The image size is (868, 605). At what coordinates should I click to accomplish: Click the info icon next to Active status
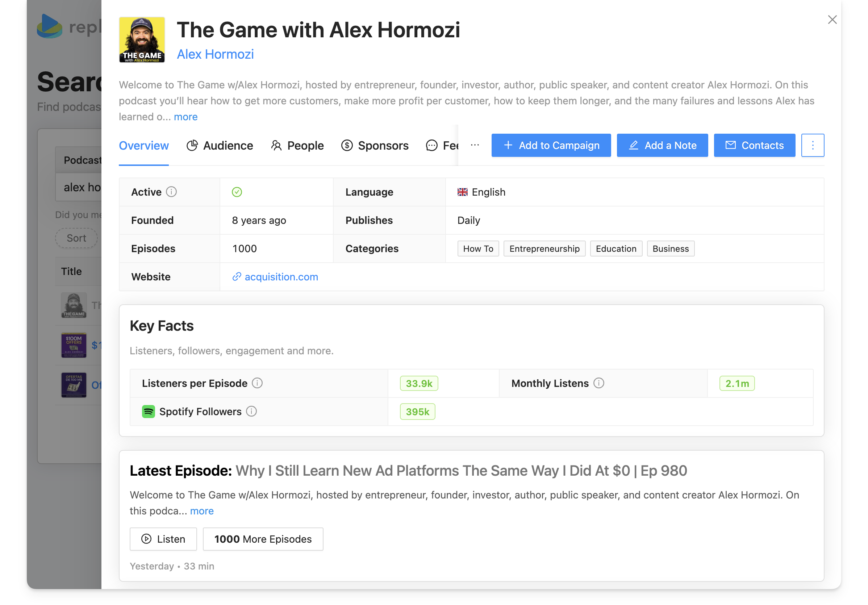(x=172, y=192)
